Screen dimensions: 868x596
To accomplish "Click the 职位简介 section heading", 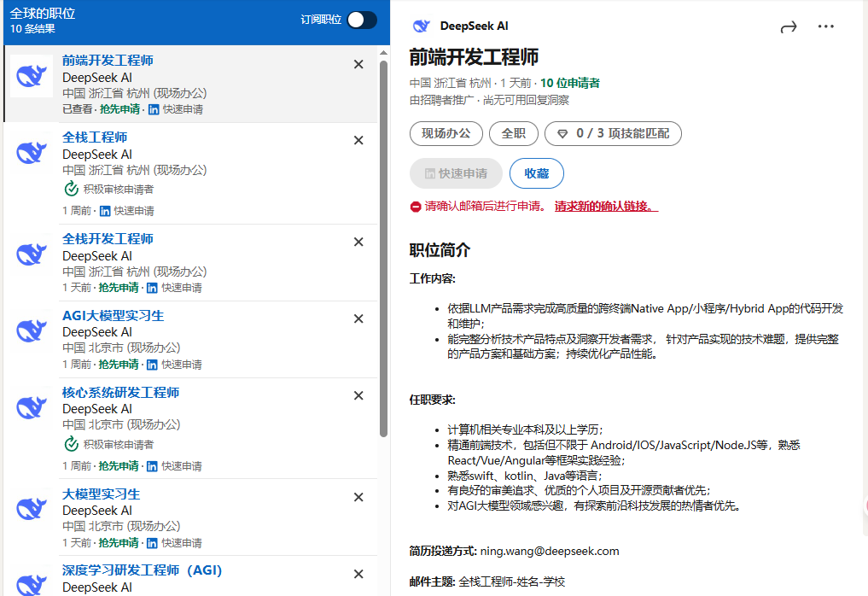I will tap(440, 250).
